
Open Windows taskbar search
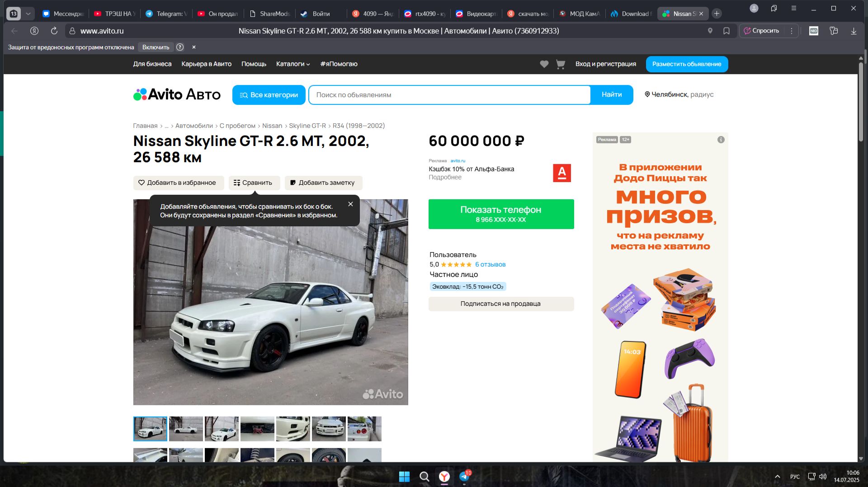[x=424, y=477]
